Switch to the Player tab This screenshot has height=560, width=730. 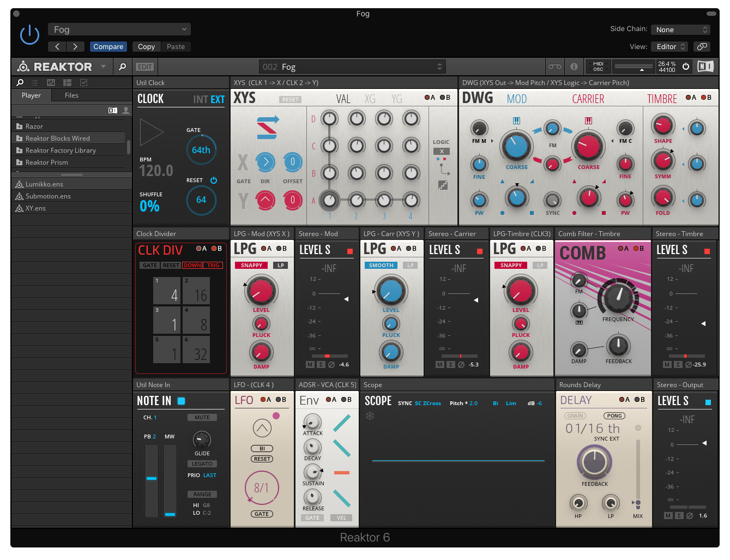coord(31,95)
